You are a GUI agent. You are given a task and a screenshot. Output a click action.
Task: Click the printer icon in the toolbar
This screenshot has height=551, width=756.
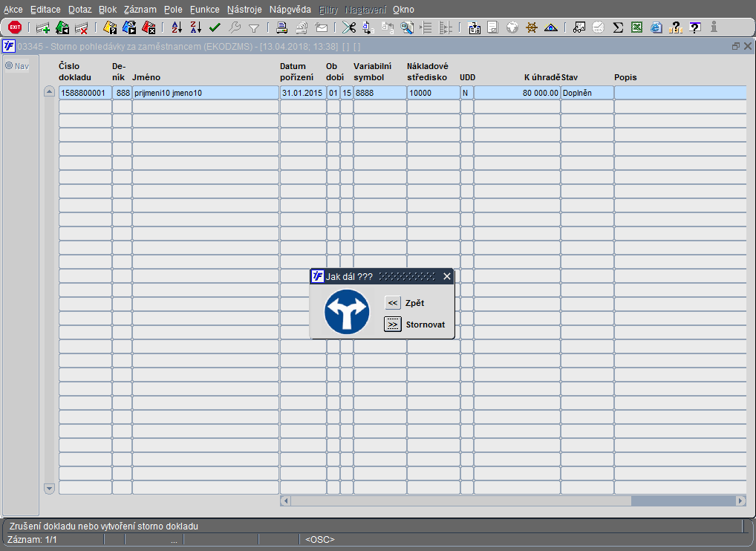[281, 27]
